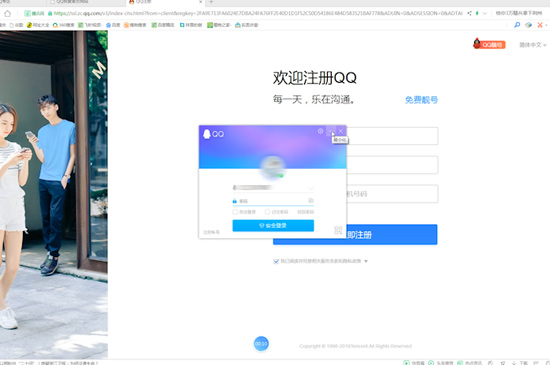Minimize the QQ login window
Viewport: 550px width, 365px height.
(330, 131)
